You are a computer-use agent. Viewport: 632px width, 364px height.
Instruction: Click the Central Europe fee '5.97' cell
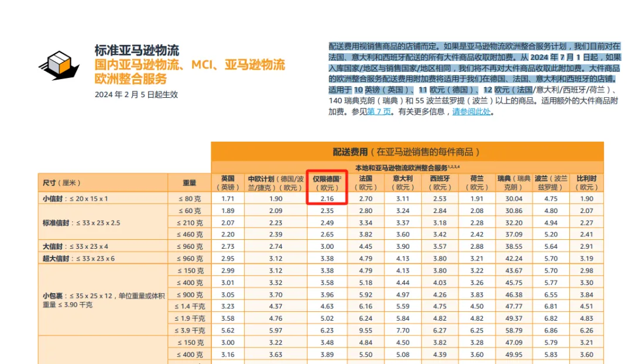(x=276, y=331)
